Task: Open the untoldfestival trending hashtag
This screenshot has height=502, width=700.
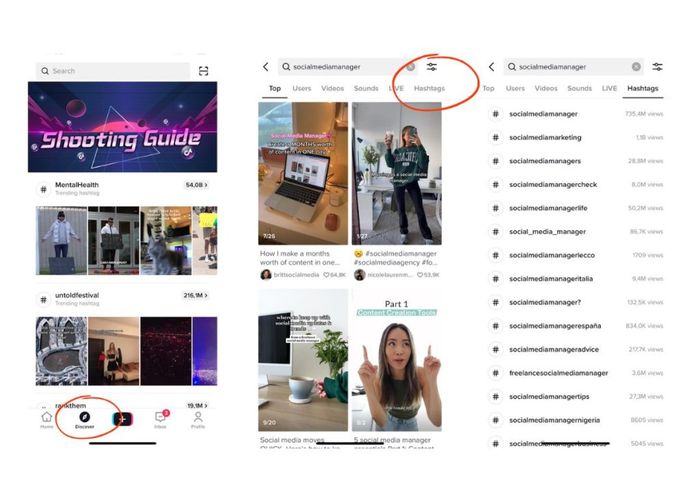Action: tap(77, 295)
